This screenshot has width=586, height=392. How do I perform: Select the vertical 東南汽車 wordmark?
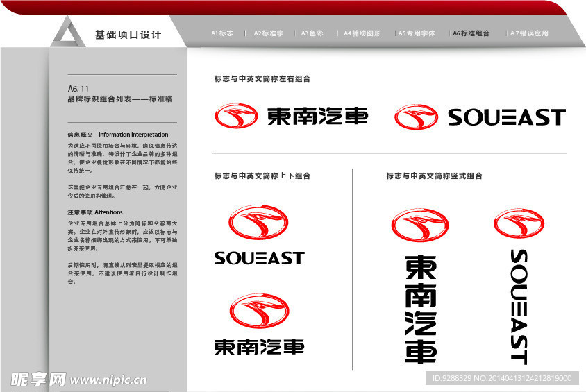click(421, 309)
